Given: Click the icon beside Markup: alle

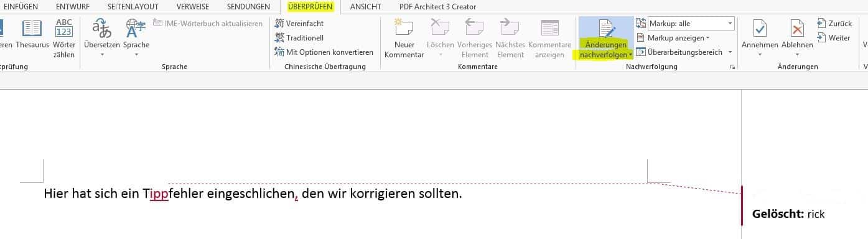Looking at the screenshot, I should pyautogui.click(x=641, y=24).
